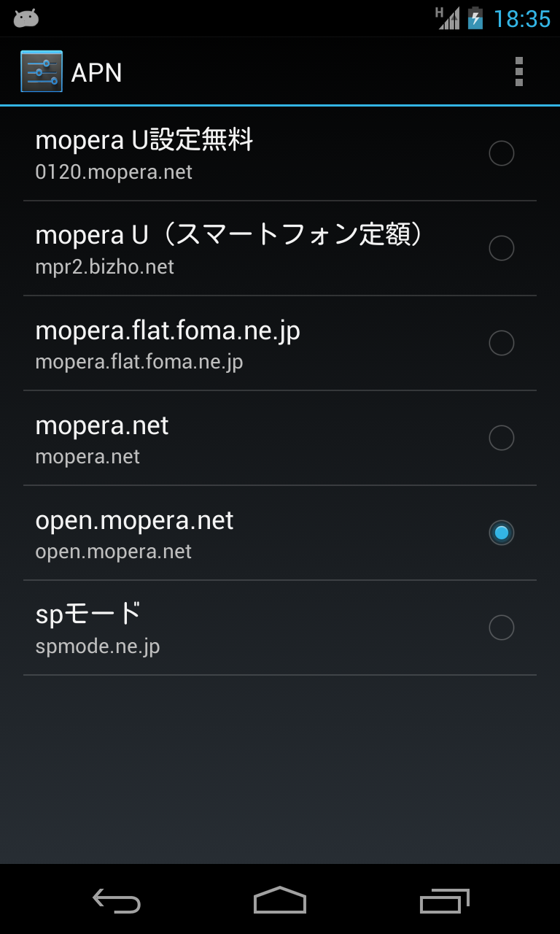
Task: Tap the Settings icon beside APN title
Action: (42, 72)
